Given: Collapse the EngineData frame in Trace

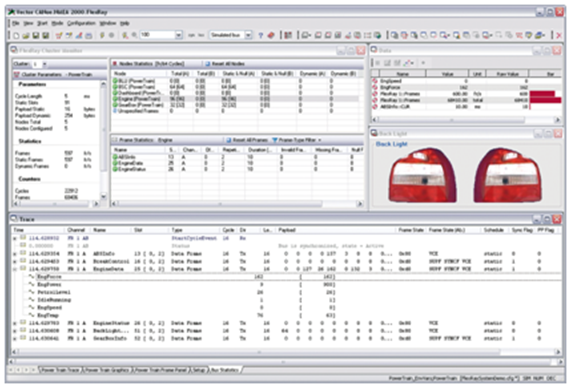Looking at the screenshot, I should (15, 269).
